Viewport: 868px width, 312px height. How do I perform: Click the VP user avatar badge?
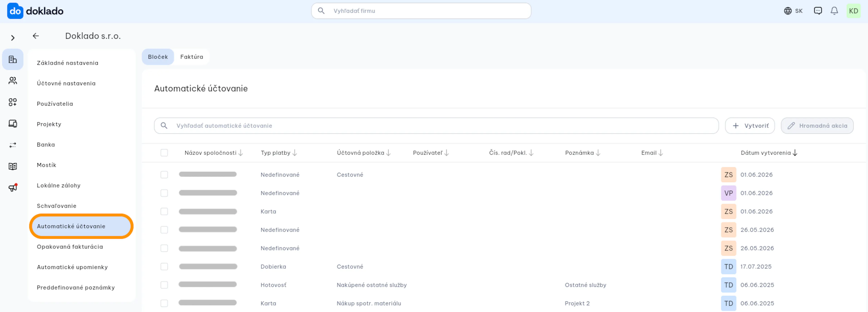729,193
